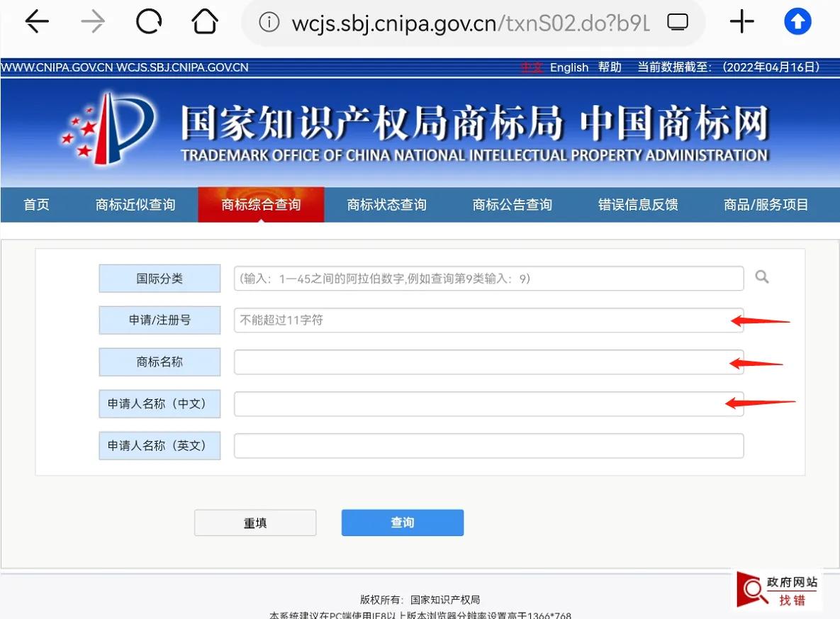Click the 申请/注册号 input field

(488, 320)
